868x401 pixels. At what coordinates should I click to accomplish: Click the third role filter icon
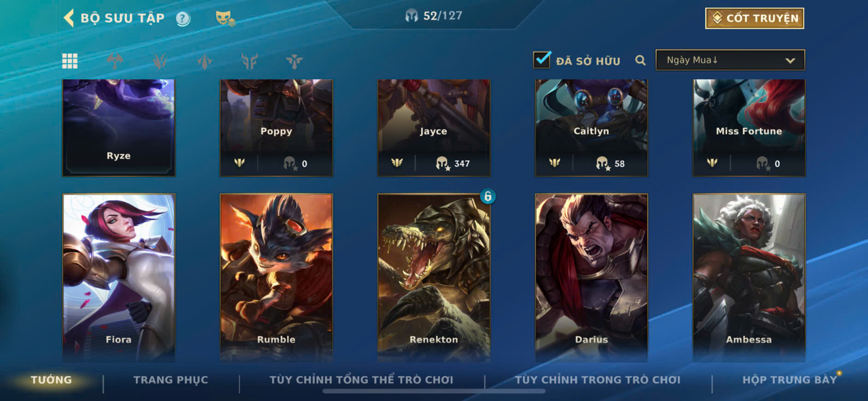pos(205,61)
